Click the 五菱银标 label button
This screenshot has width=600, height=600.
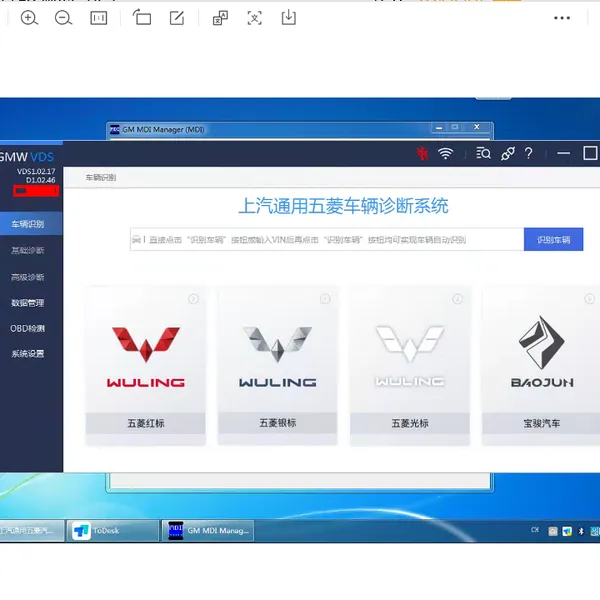pyautogui.click(x=277, y=423)
